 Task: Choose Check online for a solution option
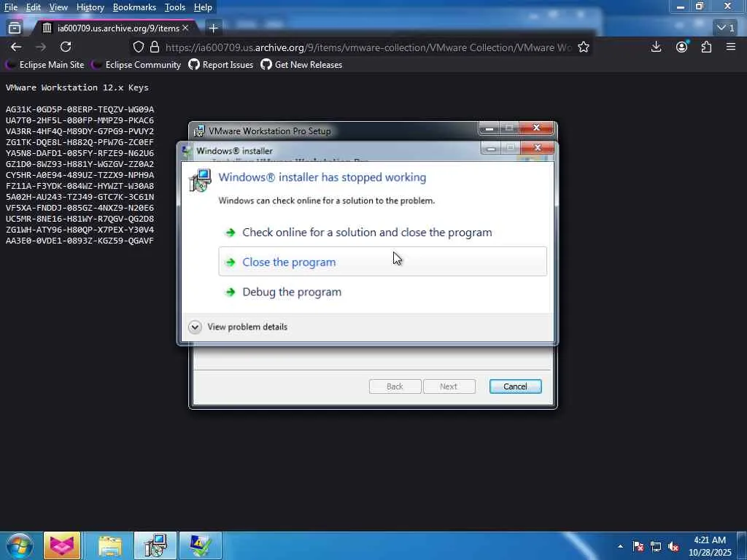(x=382, y=233)
